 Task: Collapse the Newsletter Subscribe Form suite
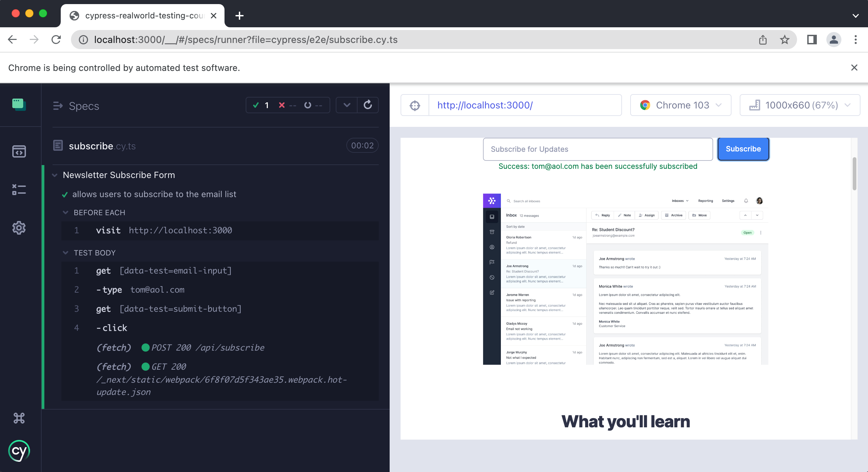click(x=55, y=175)
